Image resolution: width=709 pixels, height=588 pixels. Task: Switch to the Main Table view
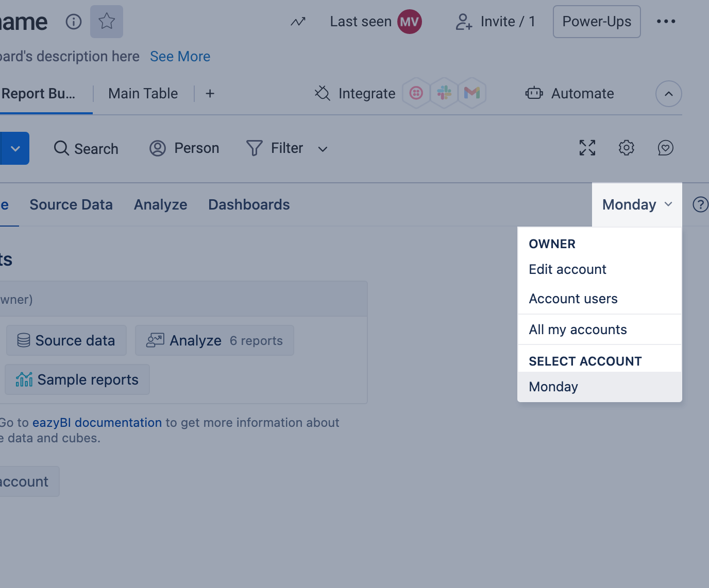143,94
